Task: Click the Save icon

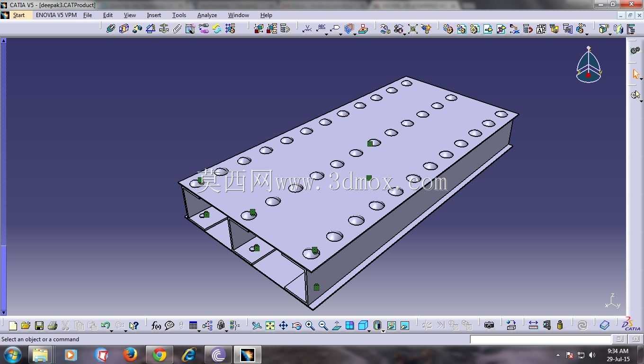Action: click(39, 325)
